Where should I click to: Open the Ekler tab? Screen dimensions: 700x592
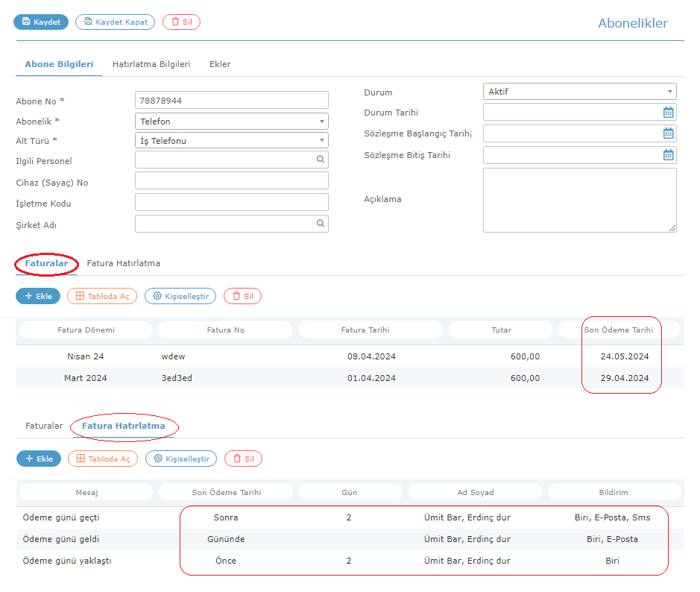[220, 64]
